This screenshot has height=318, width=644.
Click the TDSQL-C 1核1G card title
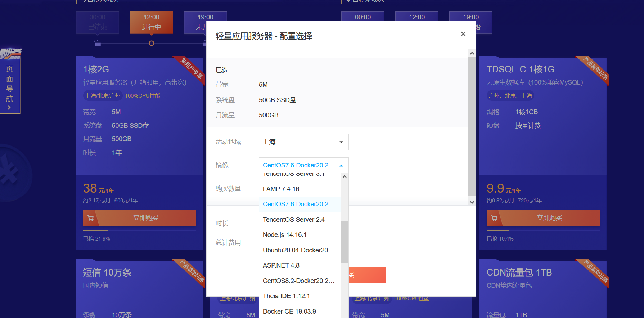coord(521,69)
